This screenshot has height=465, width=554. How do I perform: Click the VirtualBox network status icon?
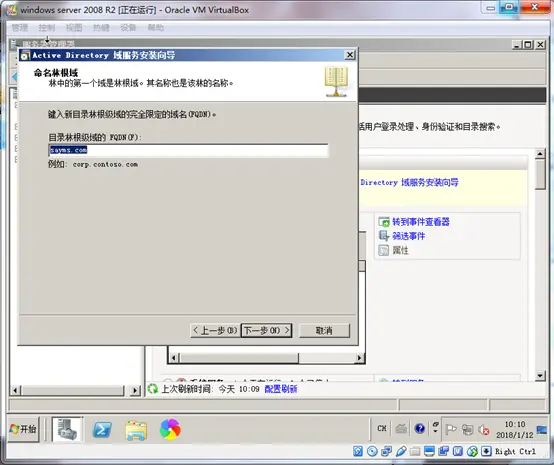(387, 451)
